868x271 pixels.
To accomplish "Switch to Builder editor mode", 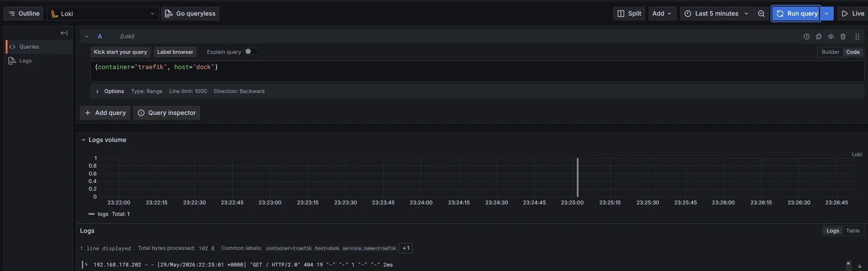I will click(x=830, y=52).
